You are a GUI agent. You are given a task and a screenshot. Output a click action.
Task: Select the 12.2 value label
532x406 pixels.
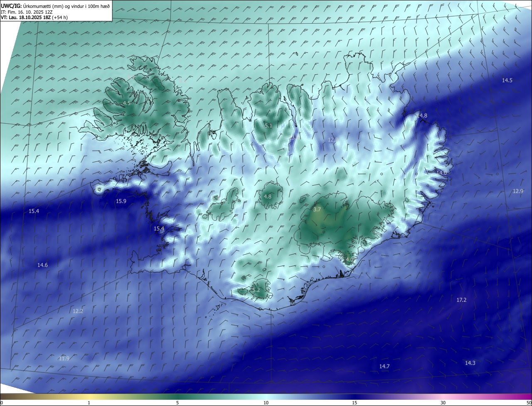pyautogui.click(x=78, y=311)
